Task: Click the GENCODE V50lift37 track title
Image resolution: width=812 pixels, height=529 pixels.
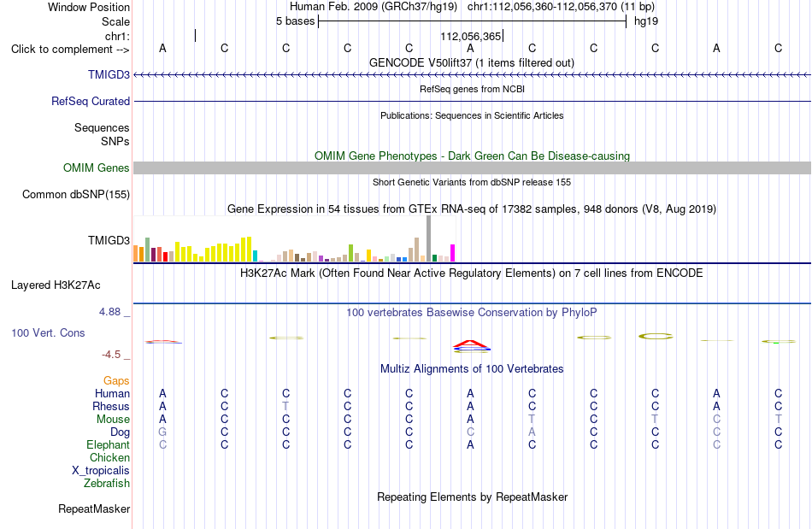Action: click(x=472, y=62)
